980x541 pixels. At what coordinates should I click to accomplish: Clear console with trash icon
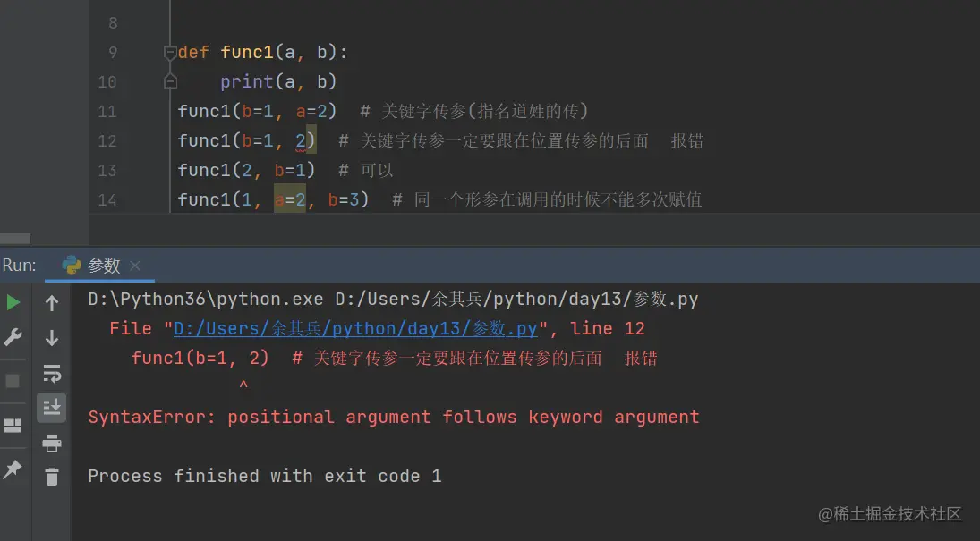click(52, 477)
